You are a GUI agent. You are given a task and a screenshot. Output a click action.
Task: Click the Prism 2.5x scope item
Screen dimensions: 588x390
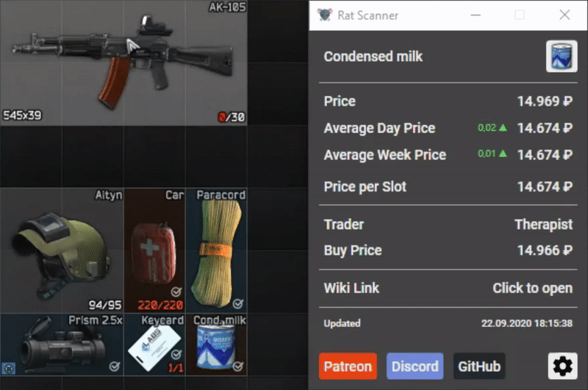(x=62, y=344)
